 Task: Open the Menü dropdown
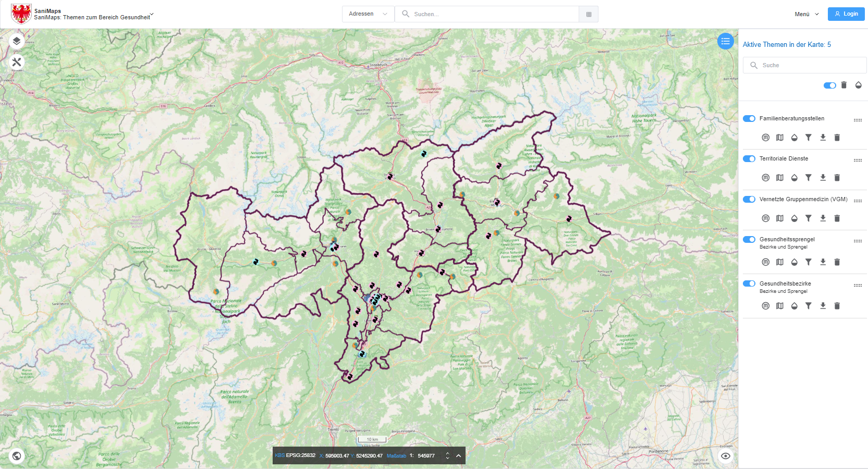[806, 14]
